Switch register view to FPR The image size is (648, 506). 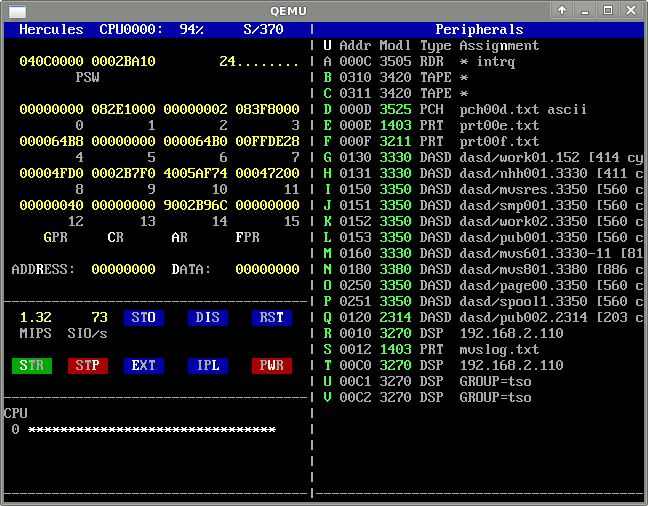248,237
